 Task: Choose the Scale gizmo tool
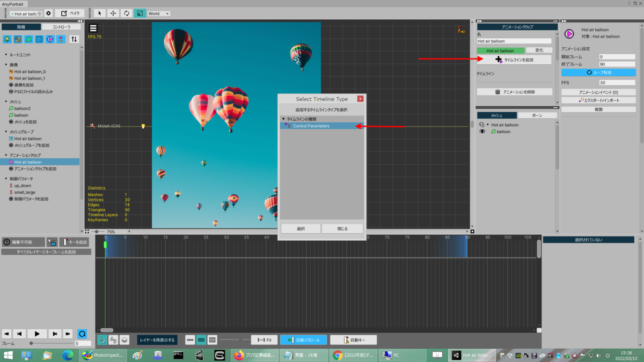[x=140, y=13]
